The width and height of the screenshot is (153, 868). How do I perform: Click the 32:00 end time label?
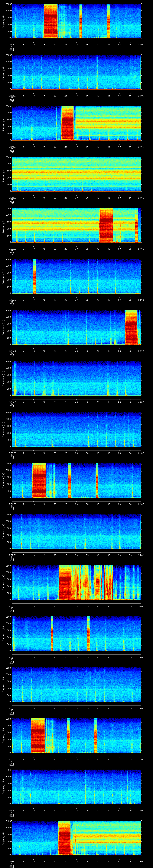pos(141,504)
